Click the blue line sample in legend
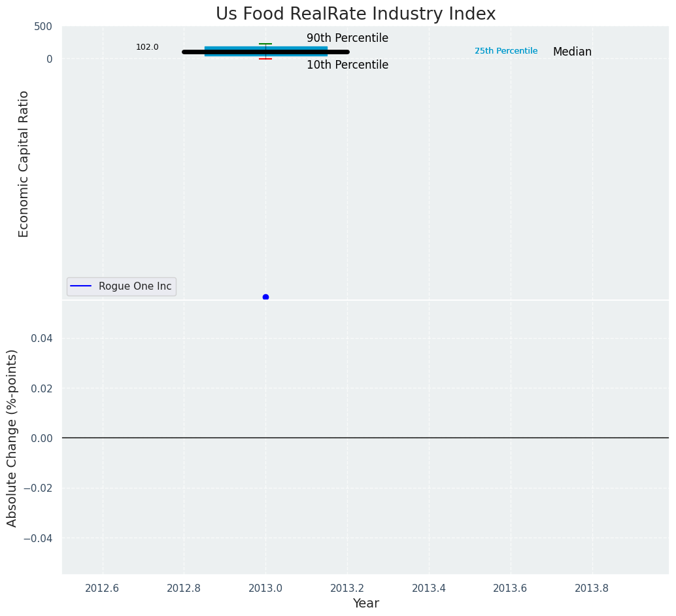The height and width of the screenshot is (616, 676). 81,286
